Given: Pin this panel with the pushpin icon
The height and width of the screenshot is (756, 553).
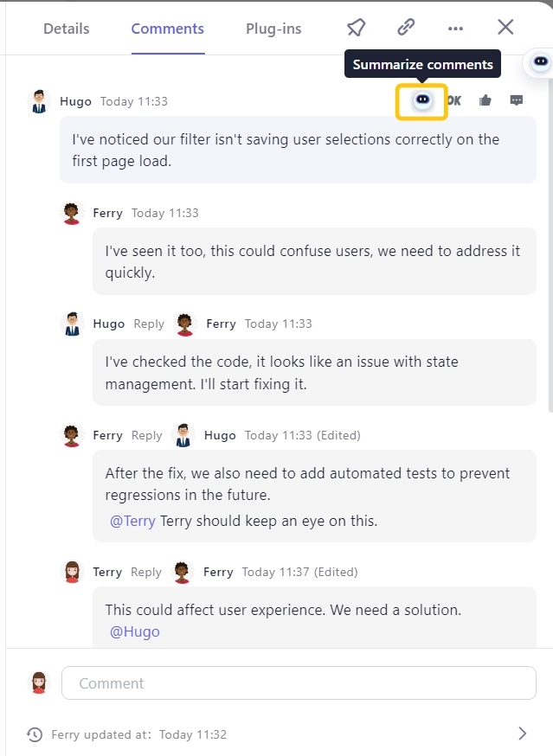Looking at the screenshot, I should pyautogui.click(x=356, y=28).
